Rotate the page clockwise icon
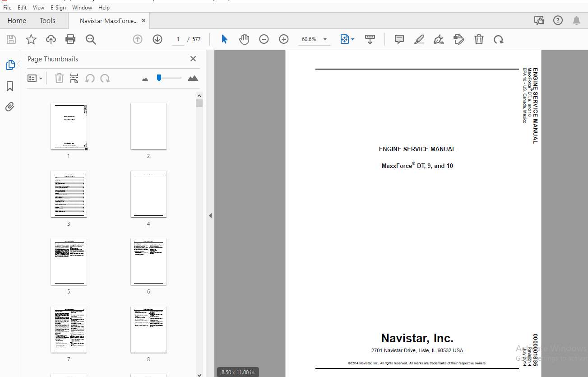 tap(498, 39)
